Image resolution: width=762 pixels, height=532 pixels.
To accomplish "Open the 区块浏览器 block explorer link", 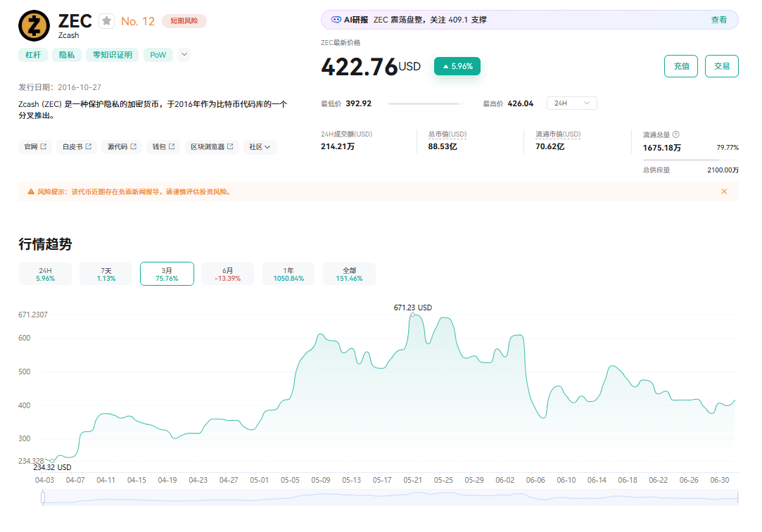I will [x=212, y=147].
